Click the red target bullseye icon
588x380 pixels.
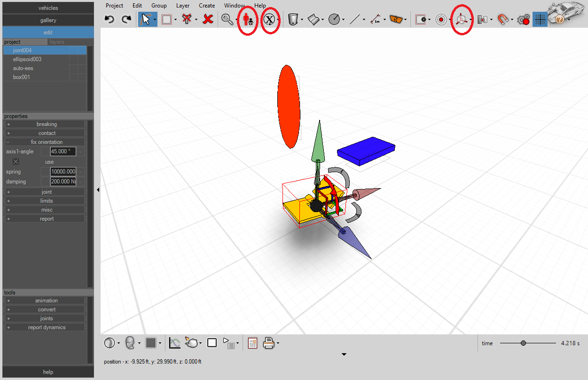[441, 19]
